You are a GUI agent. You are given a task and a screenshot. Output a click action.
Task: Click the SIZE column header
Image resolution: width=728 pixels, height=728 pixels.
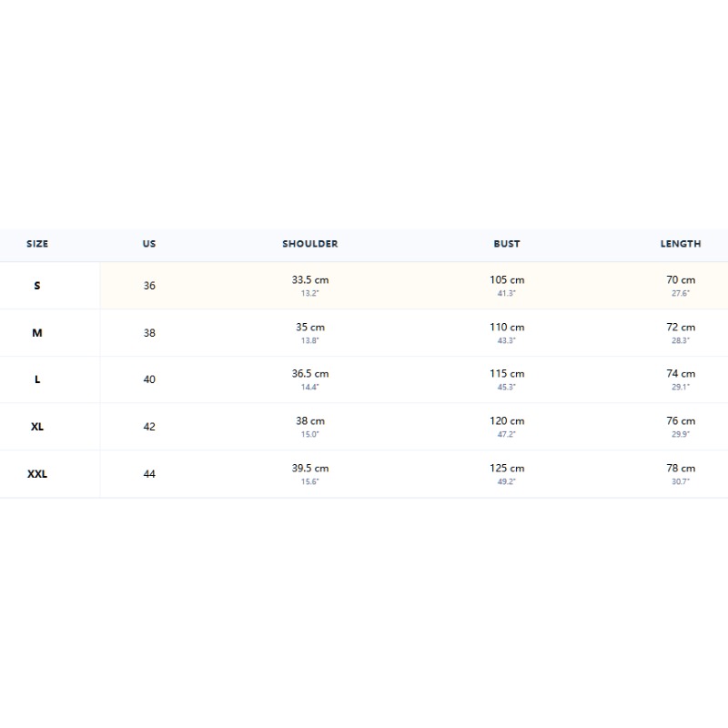pyautogui.click(x=37, y=244)
